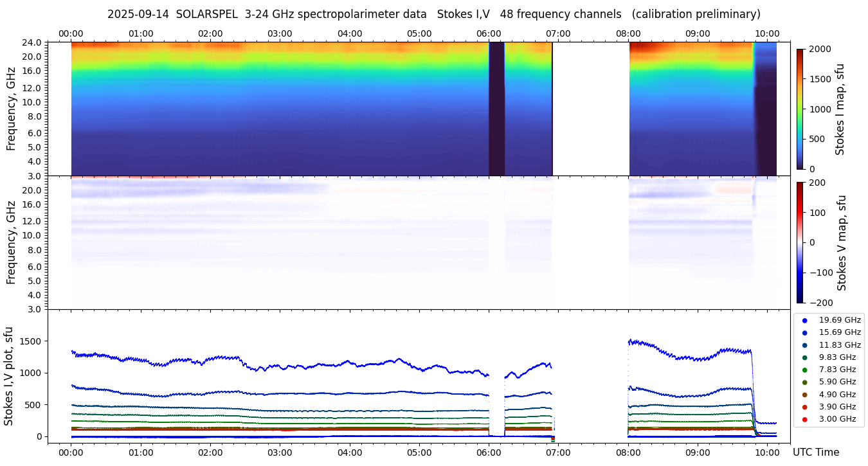Image resolution: width=868 pixels, height=466 pixels.
Task: Click the 5.90 GHz legend marker dot
Action: pyautogui.click(x=804, y=382)
